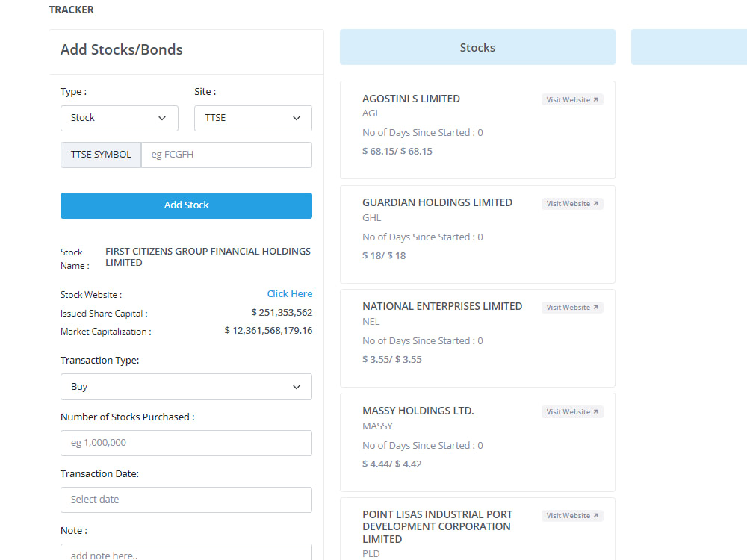747x560 pixels.
Task: Click the TTSE SYMBOL label addon
Action: pyautogui.click(x=101, y=155)
